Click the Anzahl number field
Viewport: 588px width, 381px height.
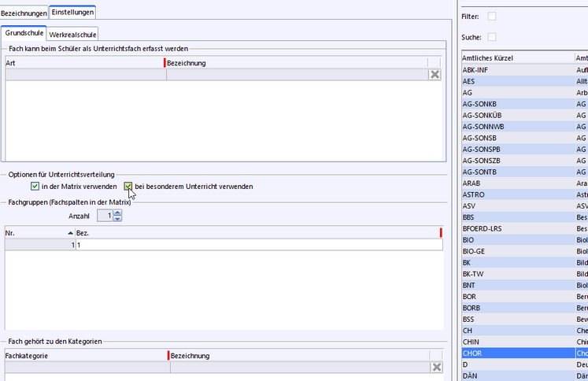pyautogui.click(x=102, y=216)
